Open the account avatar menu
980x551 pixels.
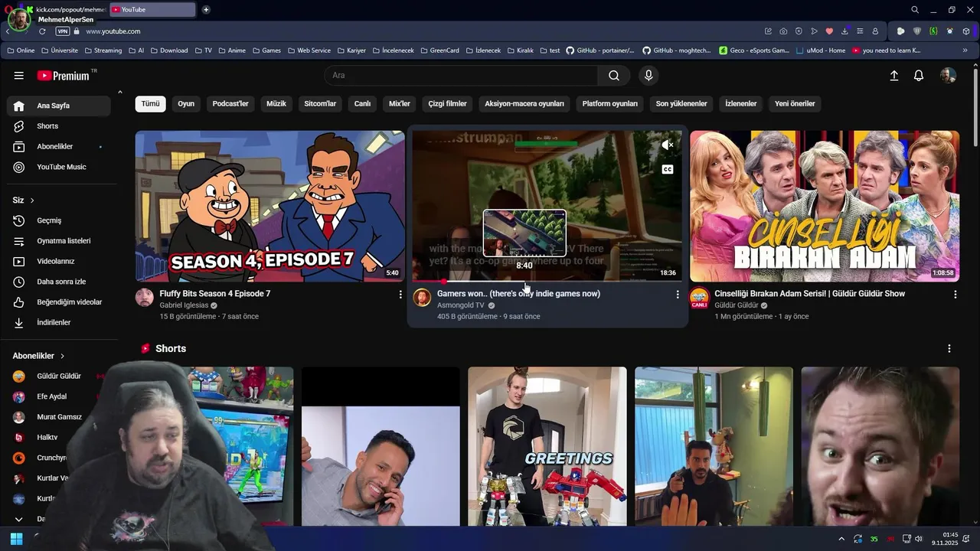pyautogui.click(x=948, y=76)
